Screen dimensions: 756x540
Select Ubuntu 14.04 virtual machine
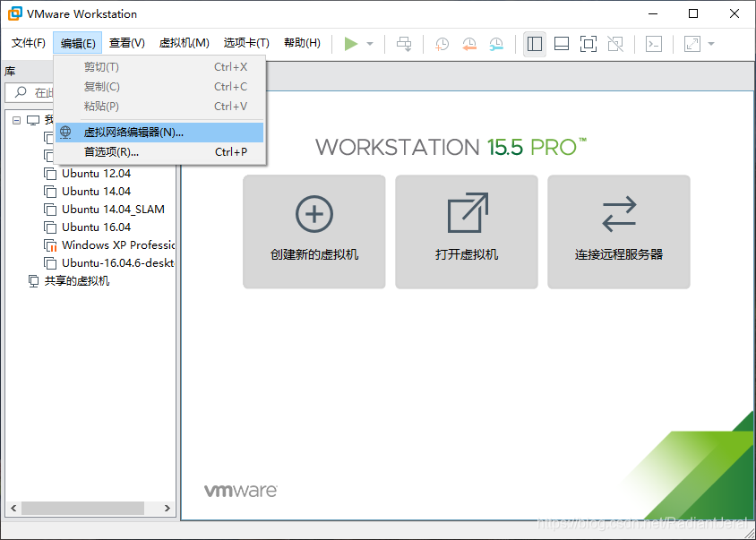click(x=97, y=192)
